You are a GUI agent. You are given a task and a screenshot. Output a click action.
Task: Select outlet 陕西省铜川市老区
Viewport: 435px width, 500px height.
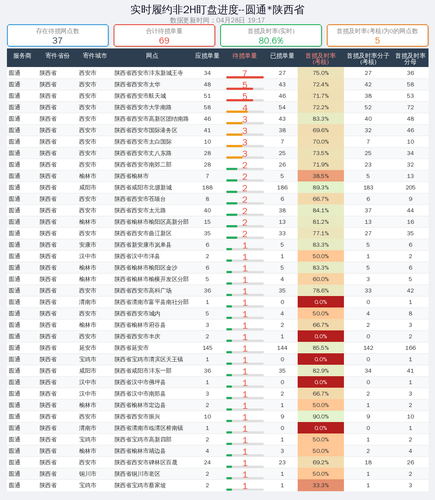(x=137, y=474)
